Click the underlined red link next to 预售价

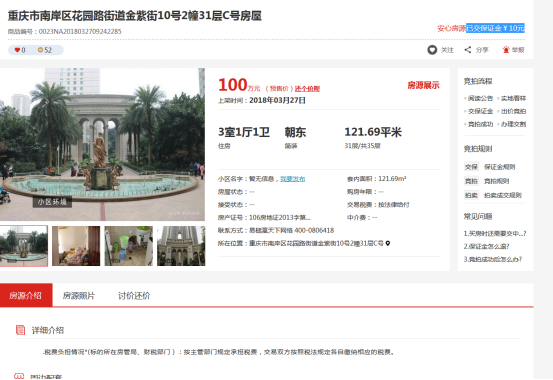(x=307, y=89)
